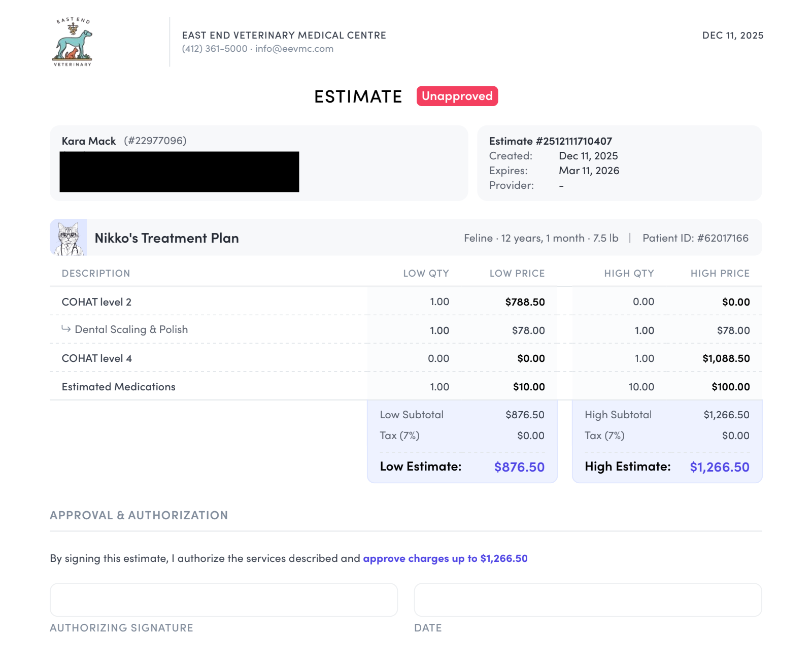This screenshot has height=667, width=812.
Task: Click the sub-item arrow beside Dental Scaling
Action: 66,329
